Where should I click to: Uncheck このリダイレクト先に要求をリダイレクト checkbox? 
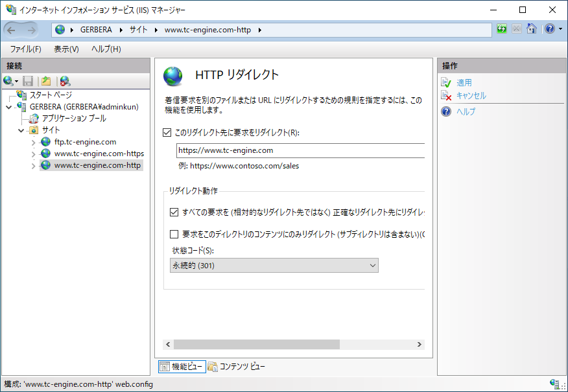[x=167, y=132]
